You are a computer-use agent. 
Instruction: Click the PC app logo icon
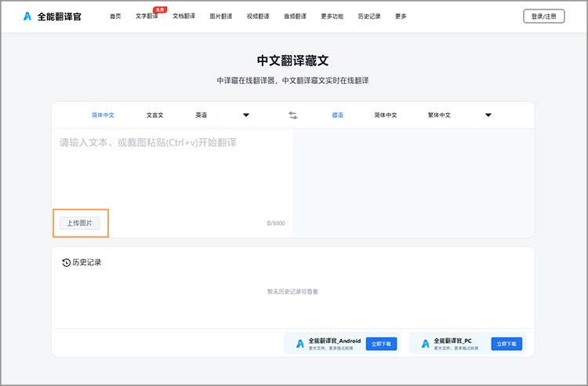coord(426,344)
